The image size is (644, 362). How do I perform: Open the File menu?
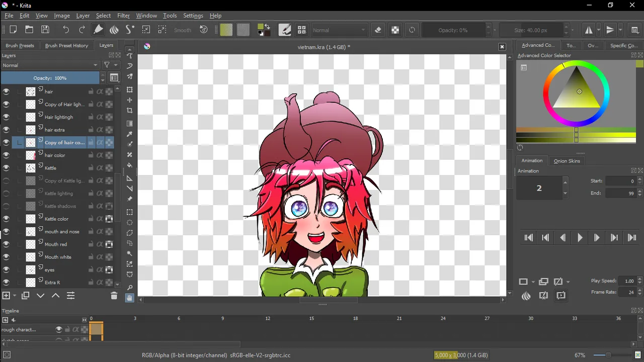(x=9, y=16)
